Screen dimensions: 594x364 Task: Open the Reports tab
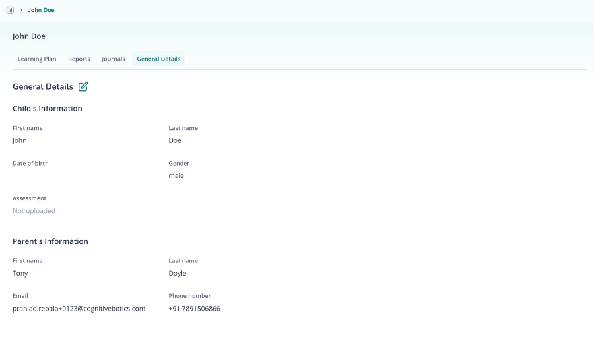(x=79, y=59)
